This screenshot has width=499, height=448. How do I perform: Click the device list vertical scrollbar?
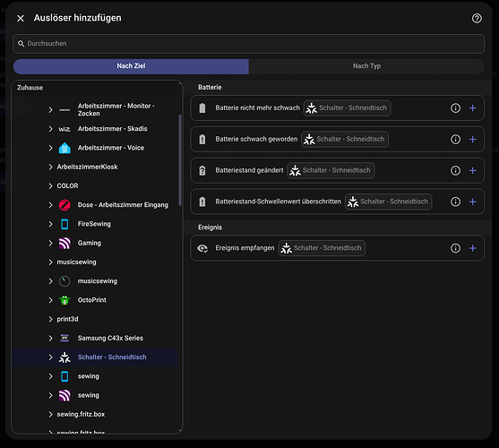[x=180, y=160]
